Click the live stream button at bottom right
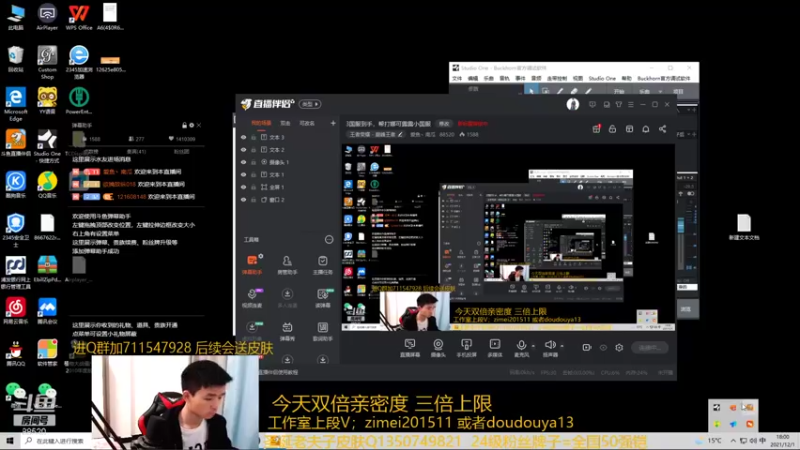The width and height of the screenshot is (800, 450). click(x=649, y=347)
